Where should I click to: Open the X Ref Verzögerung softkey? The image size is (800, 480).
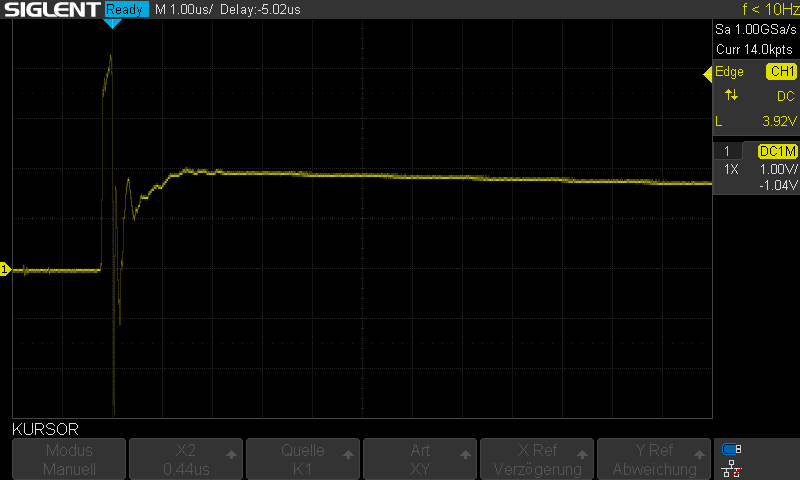[x=537, y=459]
